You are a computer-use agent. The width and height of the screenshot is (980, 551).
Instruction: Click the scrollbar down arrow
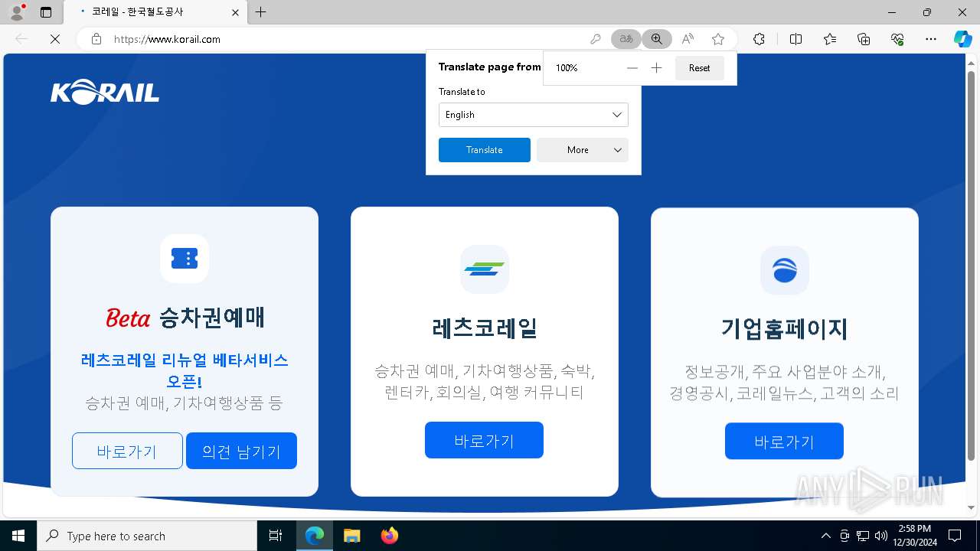pyautogui.click(x=972, y=507)
